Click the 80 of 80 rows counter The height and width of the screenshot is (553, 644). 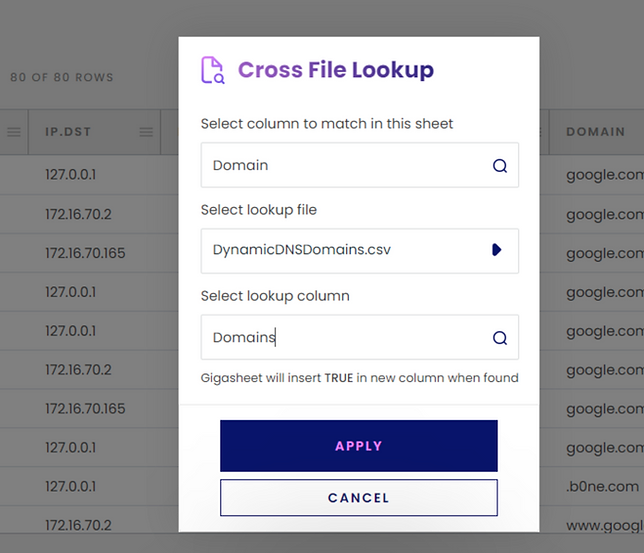click(62, 78)
